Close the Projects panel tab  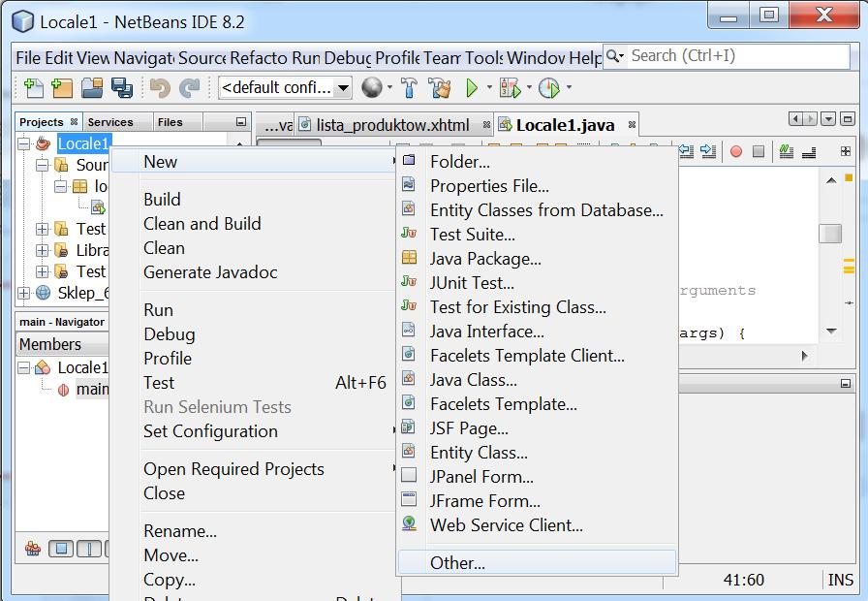(x=74, y=122)
